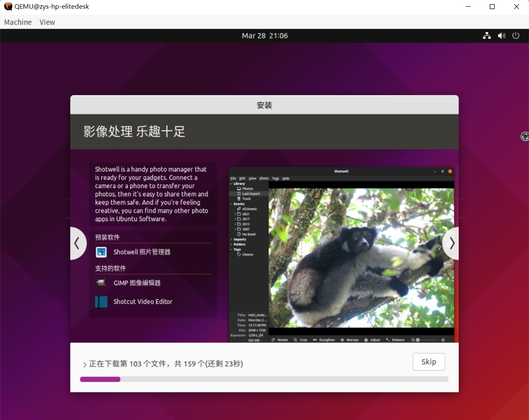529x420 pixels.
Task: Expand the 2021 events folder
Action: click(235, 214)
